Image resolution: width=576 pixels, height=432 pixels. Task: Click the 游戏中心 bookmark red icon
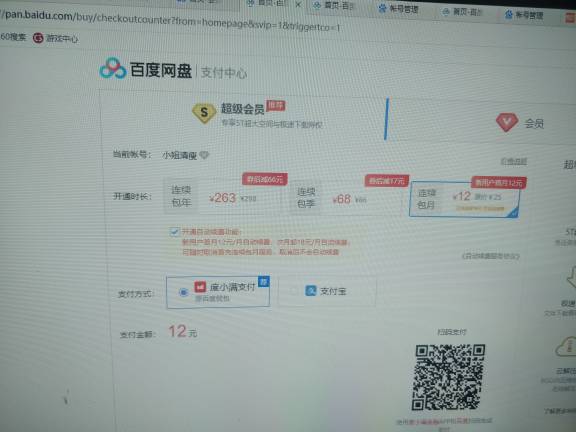38,38
